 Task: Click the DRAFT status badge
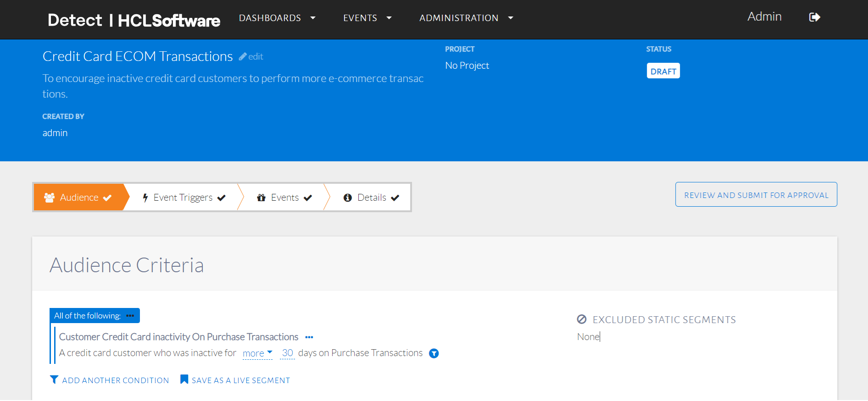click(663, 71)
